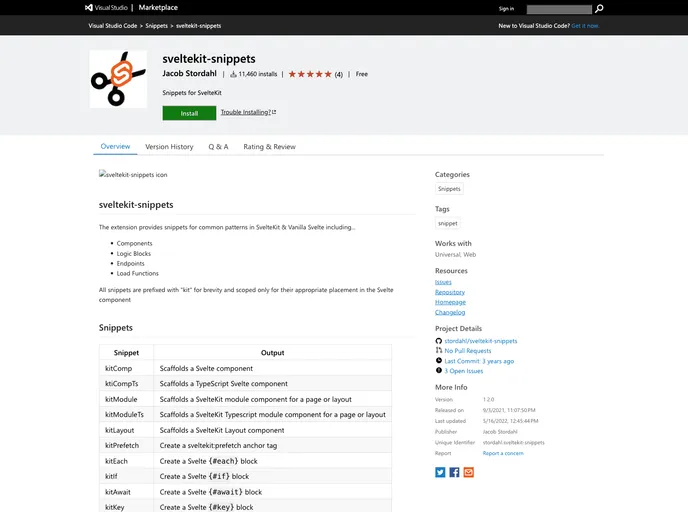Image resolution: width=688 pixels, height=512 pixels.
Task: Click version value 1.2.0
Action: click(x=488, y=400)
